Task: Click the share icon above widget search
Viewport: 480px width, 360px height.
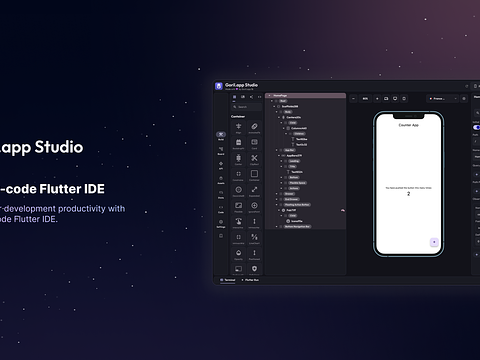Action: tap(251, 97)
